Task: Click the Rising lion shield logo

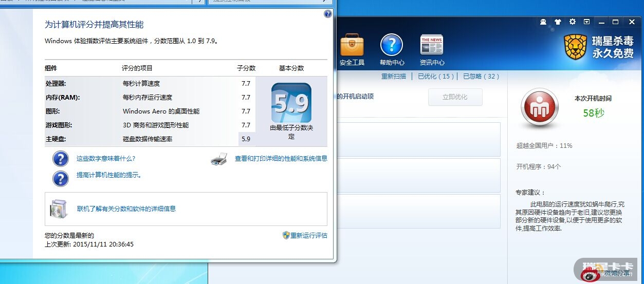Action: (575, 47)
